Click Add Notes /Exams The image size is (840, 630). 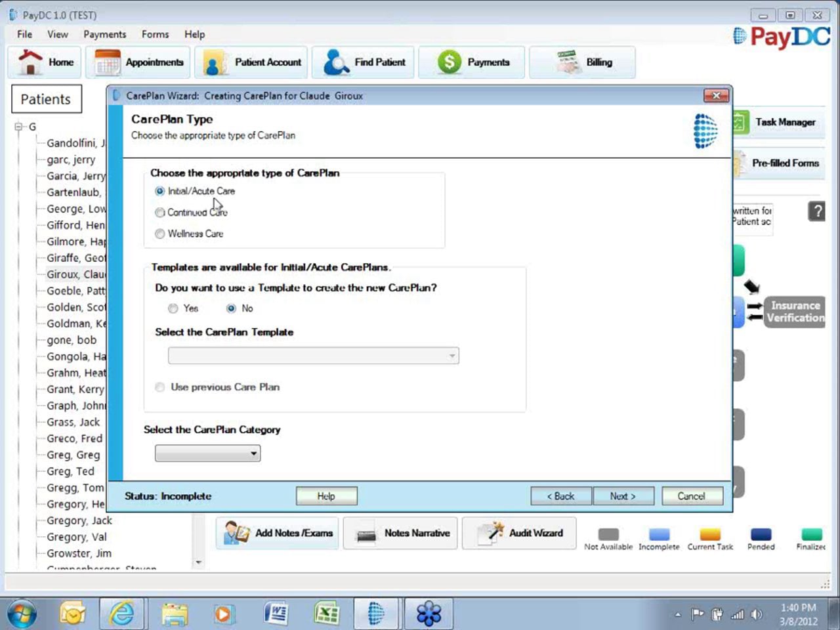point(278,533)
